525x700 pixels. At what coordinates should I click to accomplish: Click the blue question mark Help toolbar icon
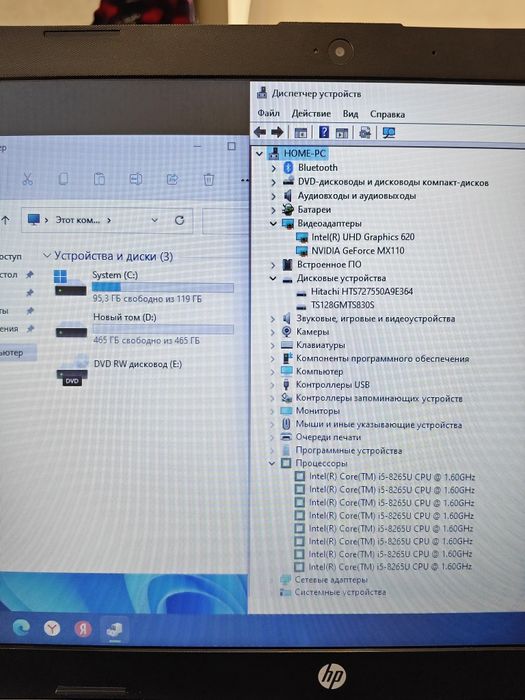(x=325, y=132)
